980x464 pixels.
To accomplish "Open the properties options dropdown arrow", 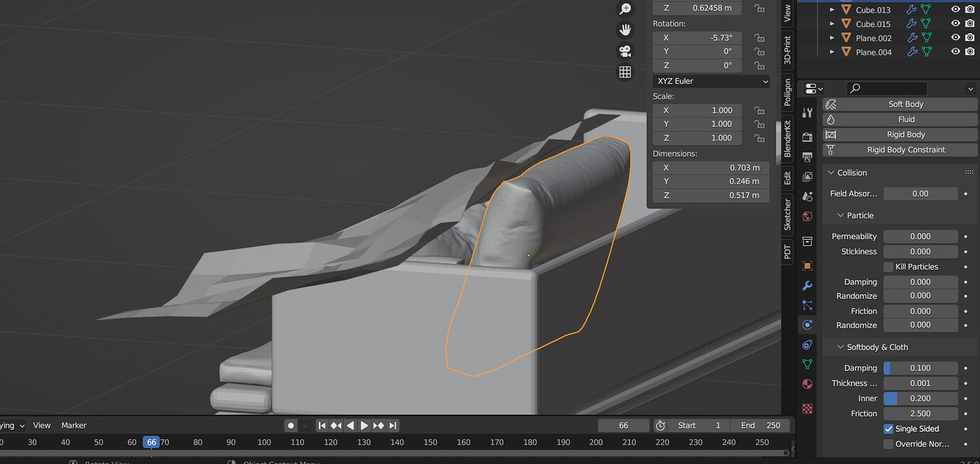I will click(970, 89).
